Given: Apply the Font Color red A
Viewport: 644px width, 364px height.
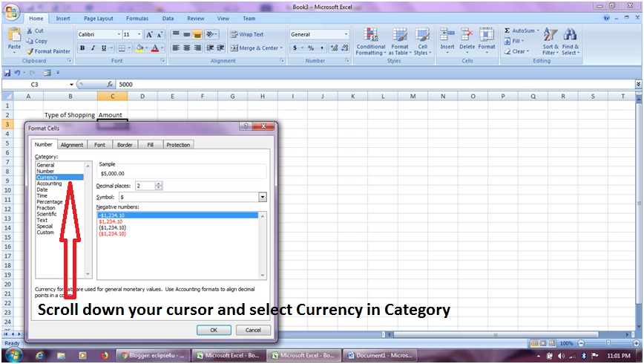Looking at the screenshot, I should click(x=155, y=48).
